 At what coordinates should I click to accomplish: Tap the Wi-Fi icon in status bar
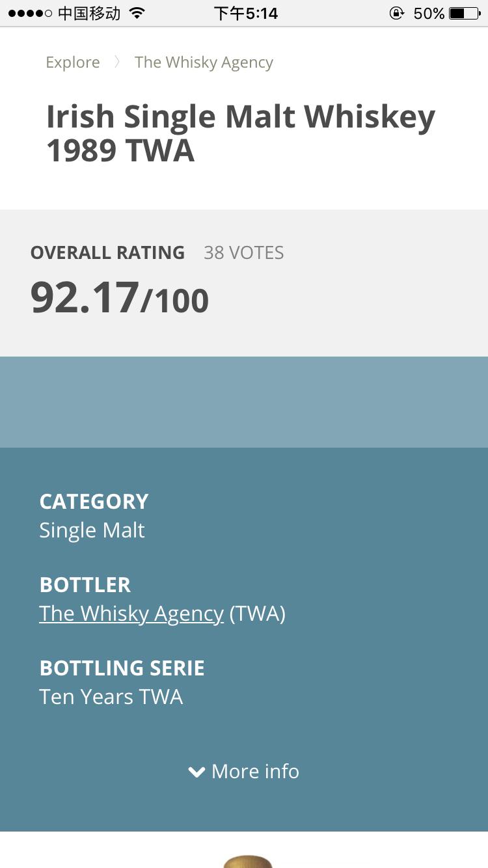(x=137, y=13)
